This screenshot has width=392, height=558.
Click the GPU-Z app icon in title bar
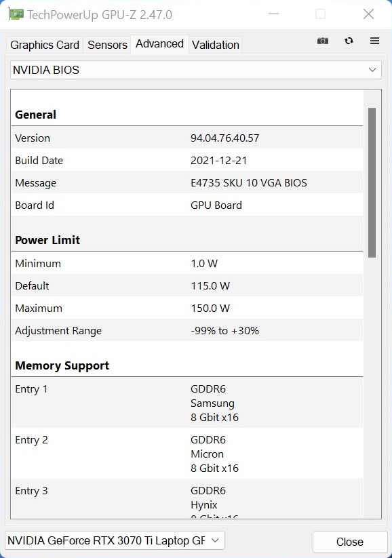click(x=16, y=14)
